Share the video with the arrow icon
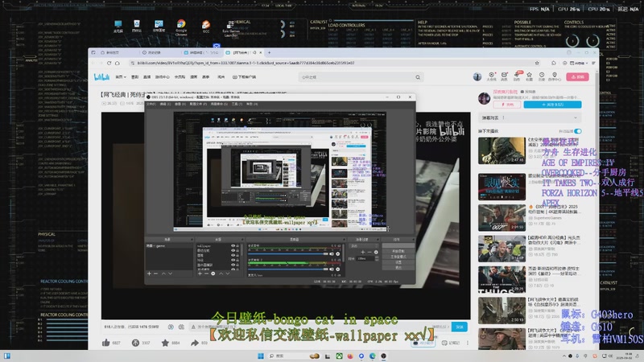Screen dimensions: 644x362 click(x=195, y=343)
